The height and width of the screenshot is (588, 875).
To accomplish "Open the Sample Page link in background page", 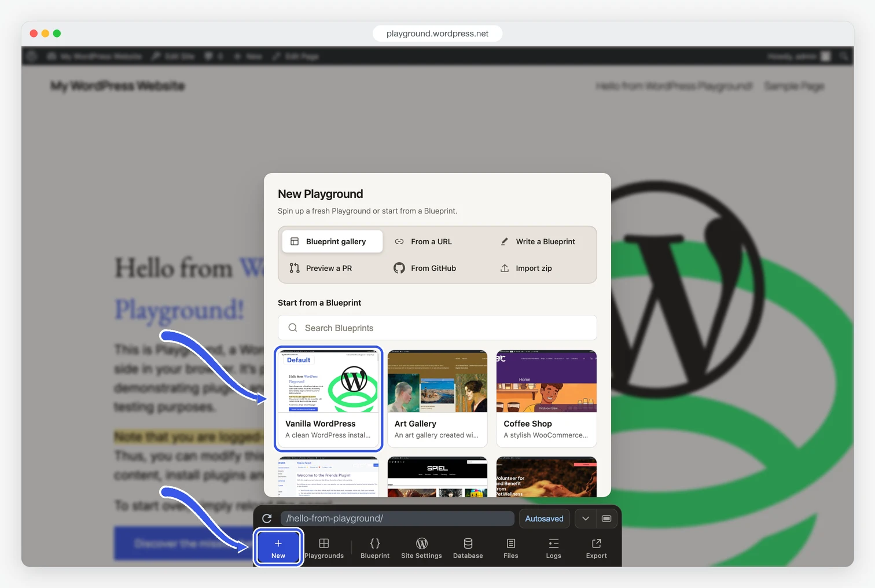I will pyautogui.click(x=794, y=86).
